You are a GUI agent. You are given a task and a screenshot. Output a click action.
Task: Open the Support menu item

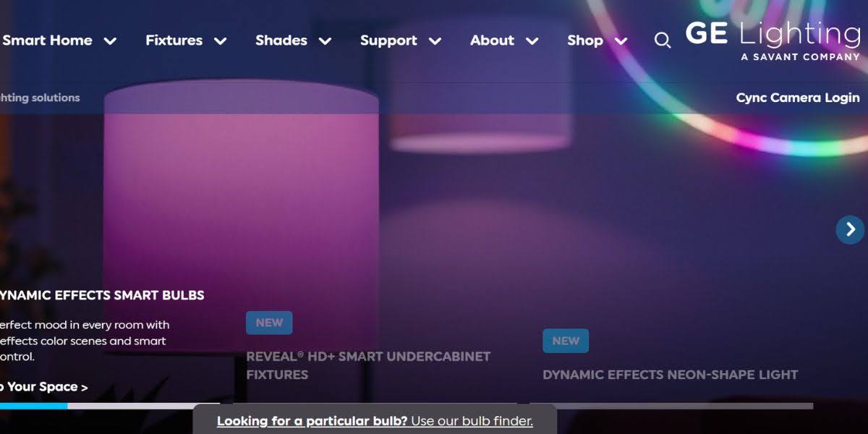pos(388,41)
